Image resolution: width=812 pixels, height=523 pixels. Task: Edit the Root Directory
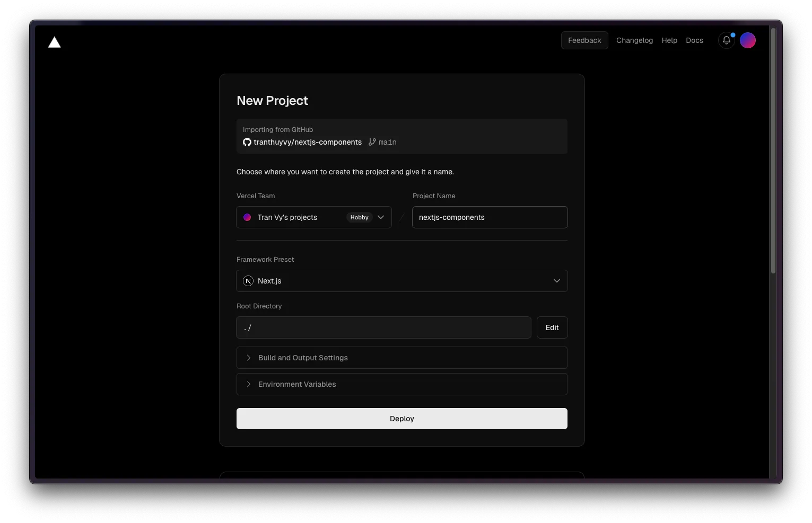(x=552, y=327)
